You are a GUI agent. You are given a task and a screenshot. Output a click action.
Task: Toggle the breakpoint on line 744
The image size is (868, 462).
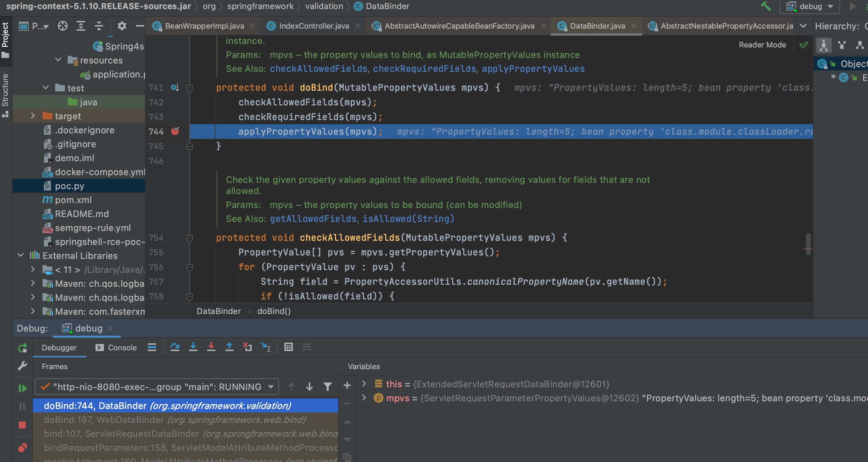pyautogui.click(x=175, y=131)
